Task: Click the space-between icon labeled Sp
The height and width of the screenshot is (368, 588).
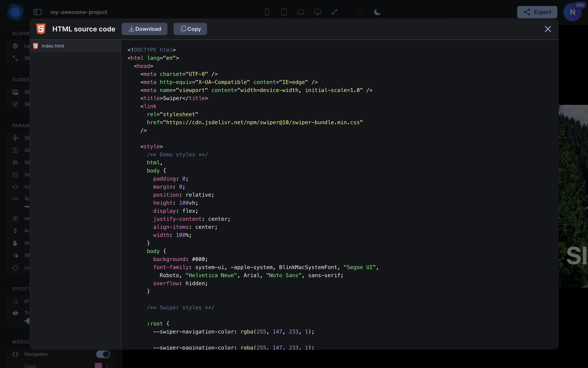Action: click(15, 199)
